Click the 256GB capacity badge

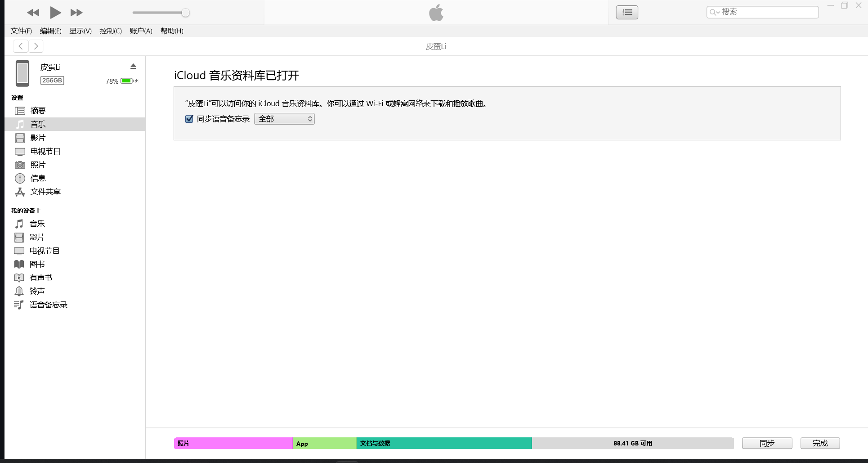(52, 81)
